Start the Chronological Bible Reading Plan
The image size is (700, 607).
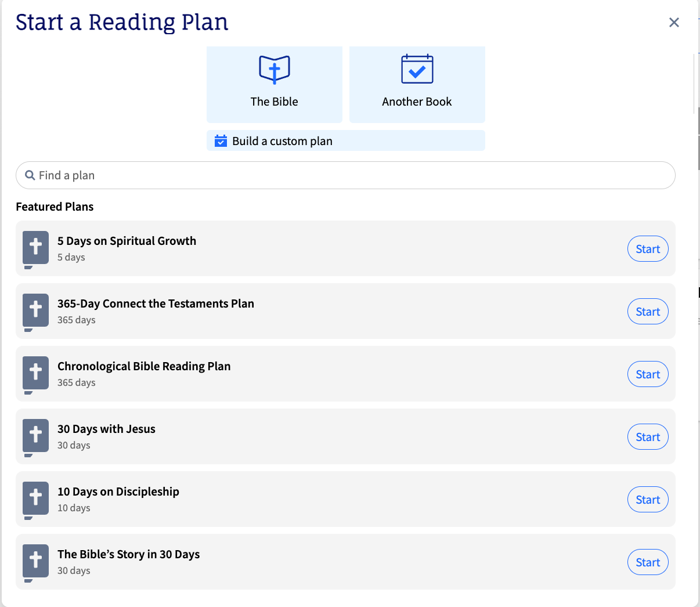pyautogui.click(x=648, y=374)
